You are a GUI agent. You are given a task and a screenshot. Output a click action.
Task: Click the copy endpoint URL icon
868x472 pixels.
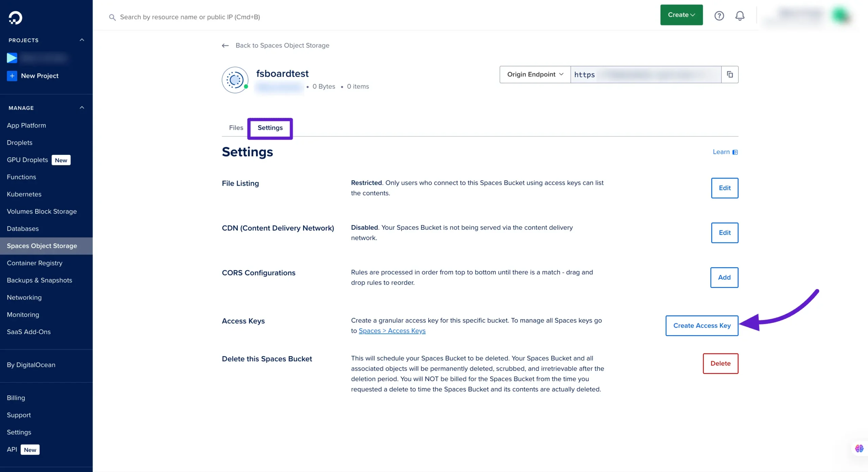tap(730, 74)
